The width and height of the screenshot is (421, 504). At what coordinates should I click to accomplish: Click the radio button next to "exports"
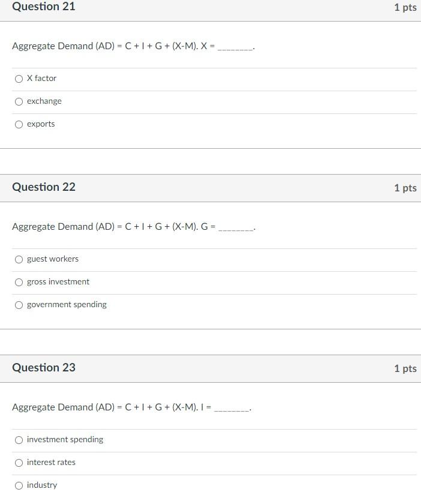(19, 124)
